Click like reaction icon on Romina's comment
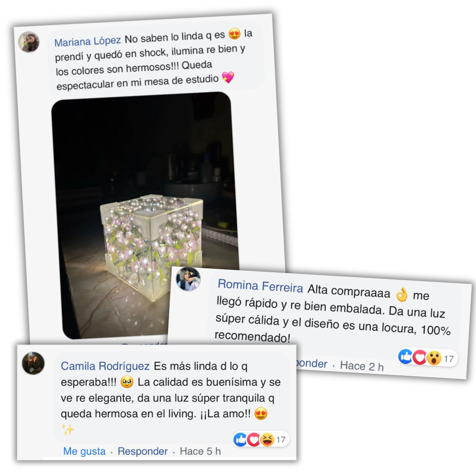 pyautogui.click(x=405, y=356)
